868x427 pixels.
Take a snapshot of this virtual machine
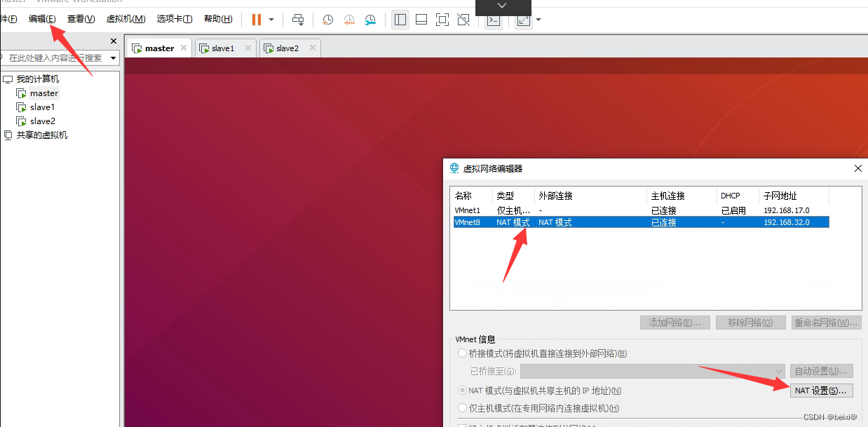point(327,20)
